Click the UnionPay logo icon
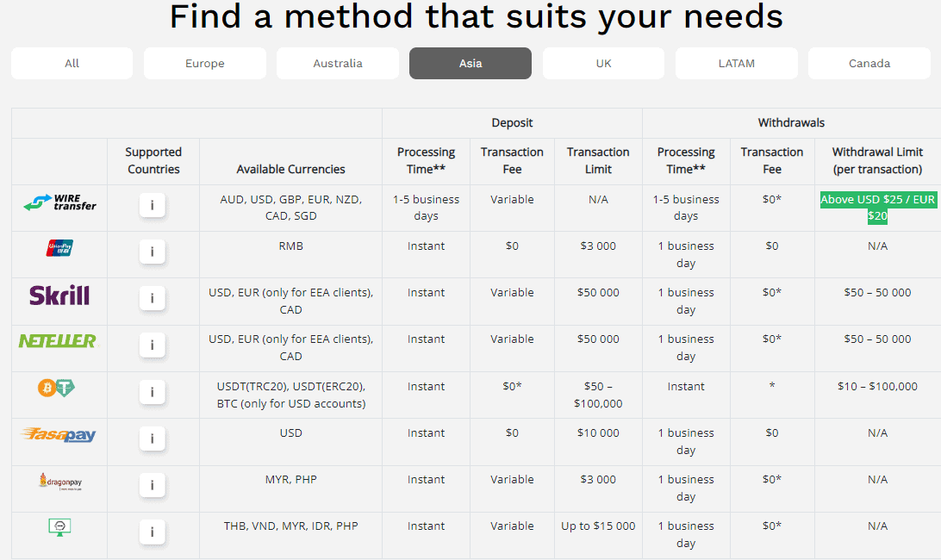Image resolution: width=941 pixels, height=560 pixels. coord(59,248)
